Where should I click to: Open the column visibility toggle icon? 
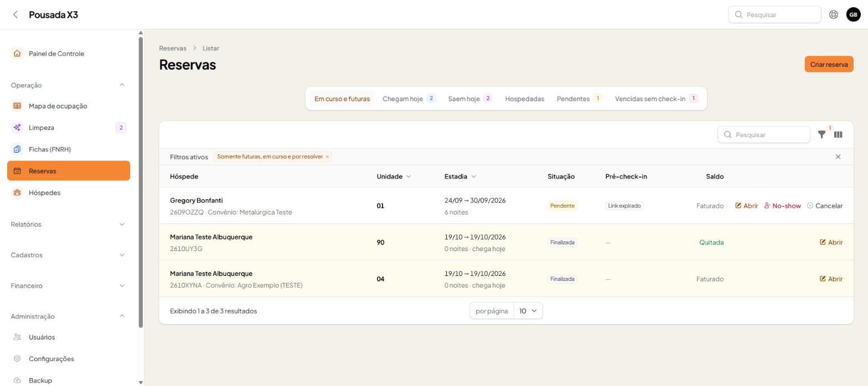pyautogui.click(x=838, y=134)
